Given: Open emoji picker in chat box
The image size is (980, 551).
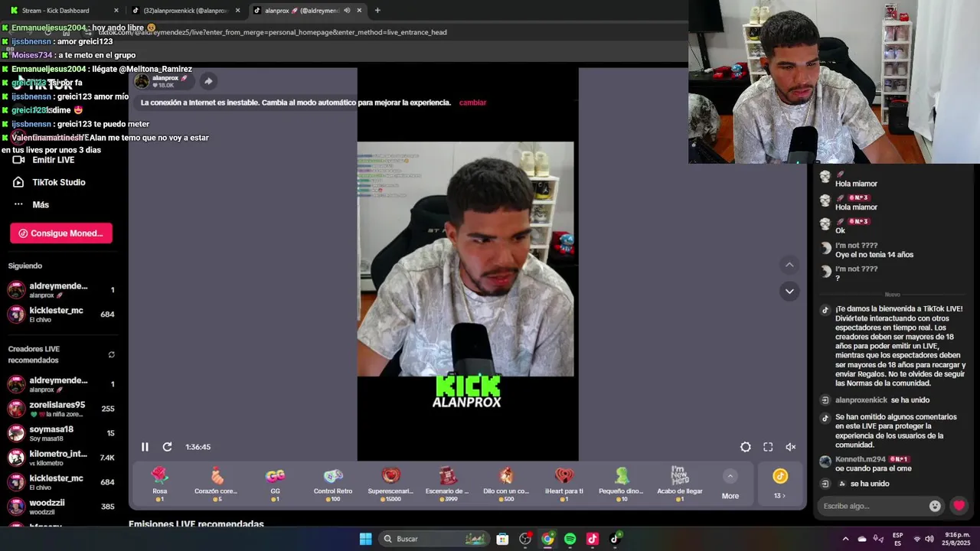Looking at the screenshot, I should 935,506.
